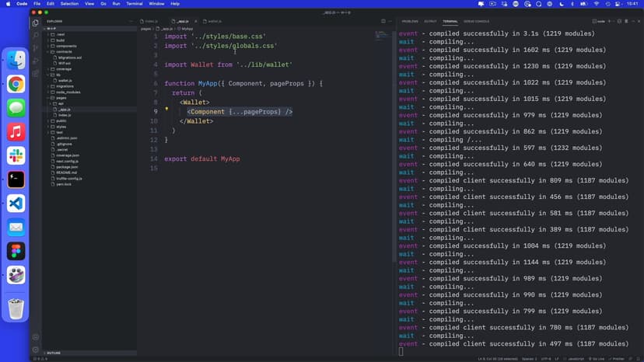Open the Extensions view
The width and height of the screenshot is (644, 362).
pyautogui.click(x=36, y=73)
